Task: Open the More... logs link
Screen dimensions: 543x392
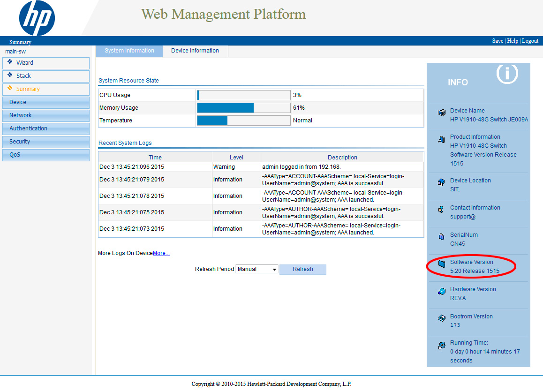Action: tap(161, 253)
